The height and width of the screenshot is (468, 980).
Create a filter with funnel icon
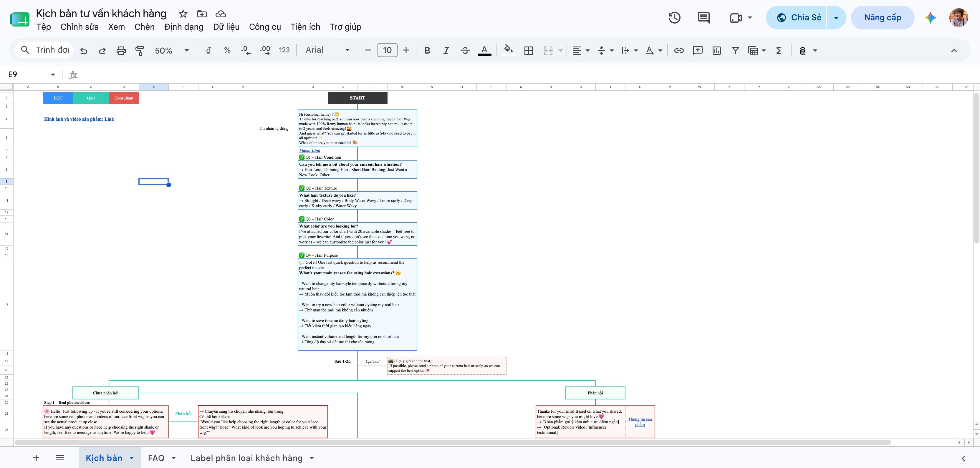tap(735, 51)
